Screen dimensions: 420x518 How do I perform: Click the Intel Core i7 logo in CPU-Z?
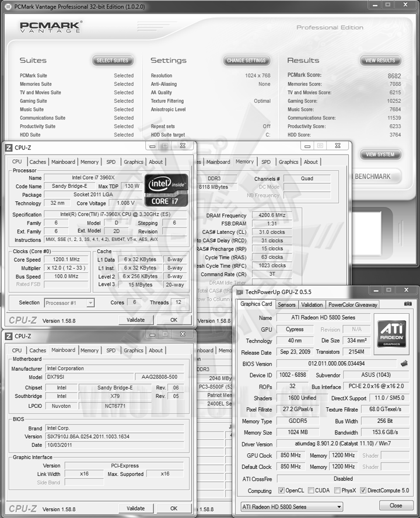(166, 190)
